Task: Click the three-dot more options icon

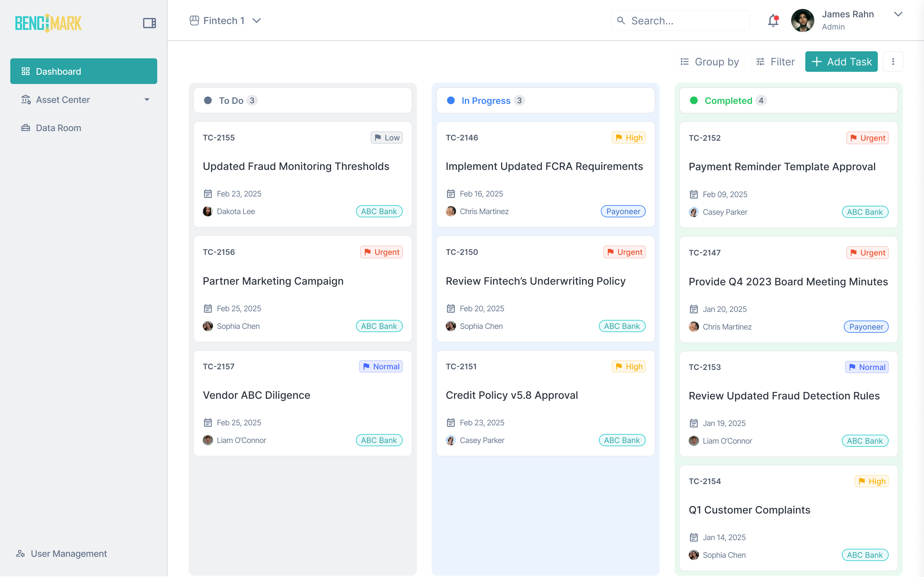Action: (x=893, y=62)
